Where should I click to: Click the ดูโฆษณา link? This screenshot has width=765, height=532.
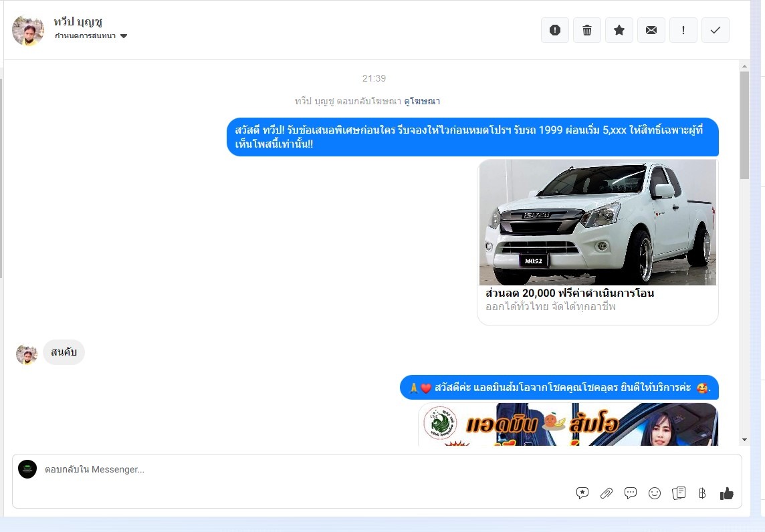(422, 102)
